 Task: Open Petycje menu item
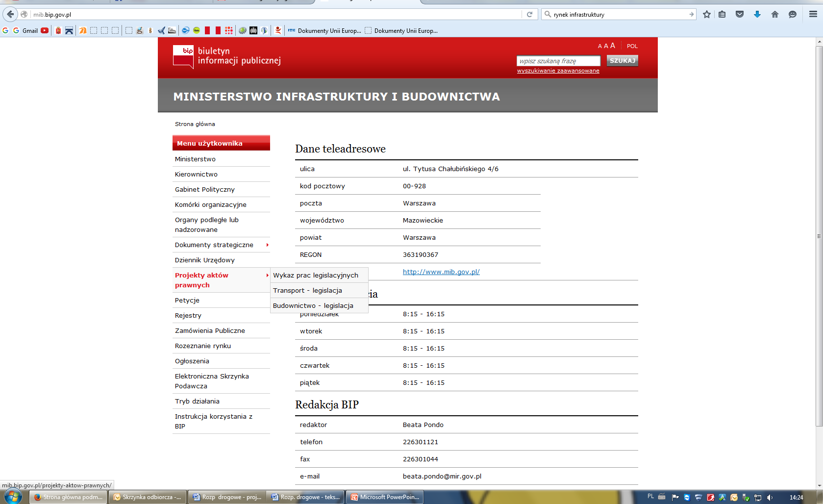click(221, 300)
